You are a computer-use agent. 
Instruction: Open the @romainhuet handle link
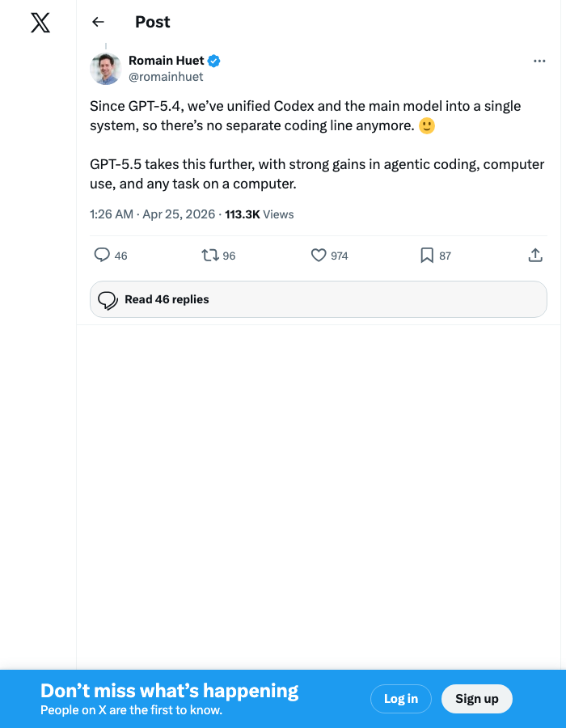click(x=166, y=77)
